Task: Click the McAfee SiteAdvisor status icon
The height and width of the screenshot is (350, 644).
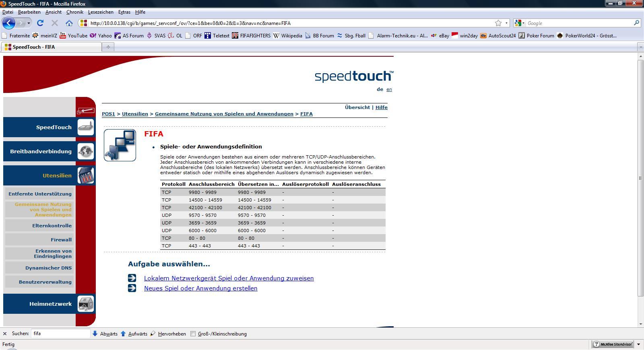Action: 613,344
